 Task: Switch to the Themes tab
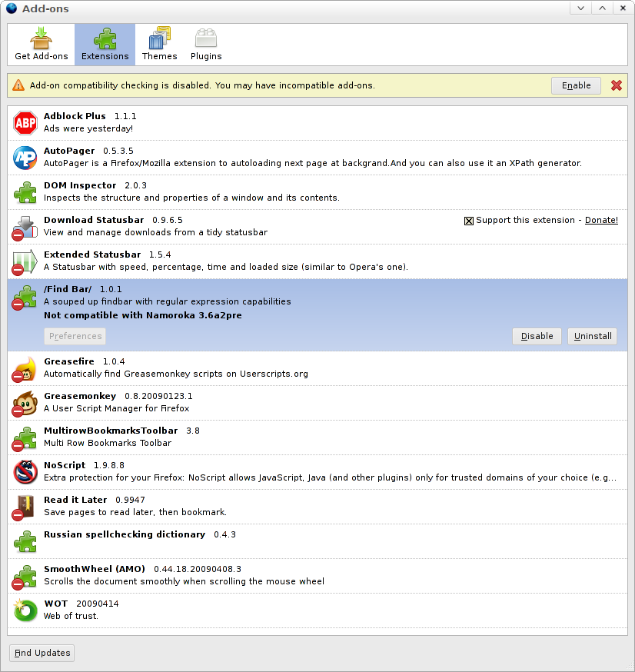159,44
